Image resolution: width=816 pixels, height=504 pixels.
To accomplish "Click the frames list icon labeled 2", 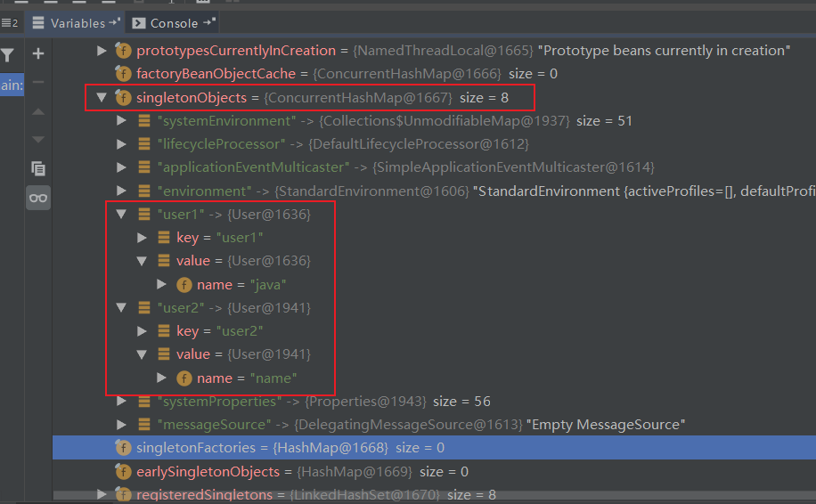I will click(10, 23).
